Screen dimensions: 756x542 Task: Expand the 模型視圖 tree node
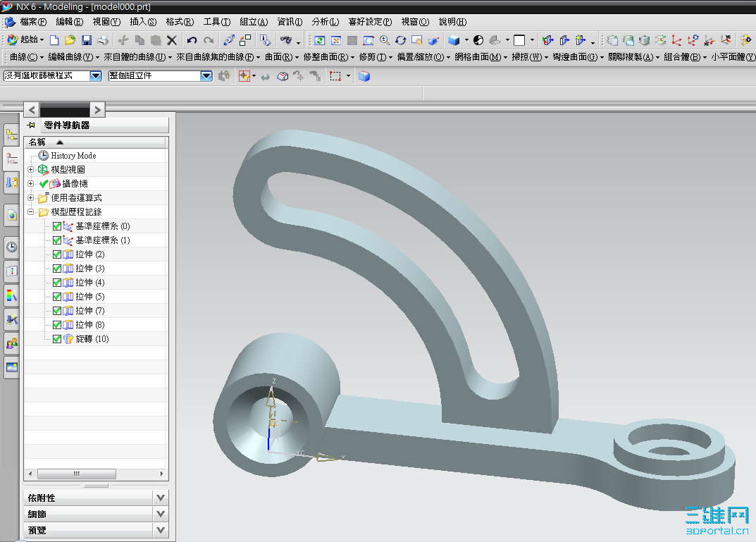tap(30, 169)
